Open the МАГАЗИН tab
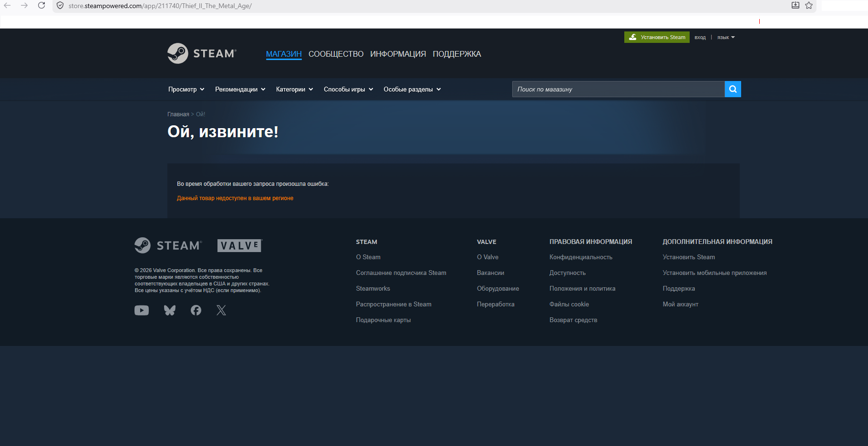The width and height of the screenshot is (868, 446). pos(284,54)
